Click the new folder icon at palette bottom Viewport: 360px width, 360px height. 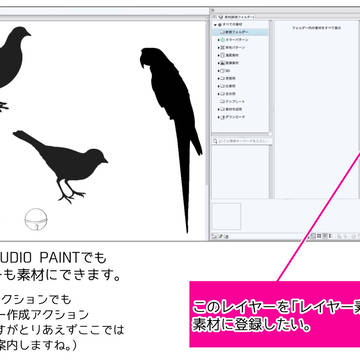[215, 236]
